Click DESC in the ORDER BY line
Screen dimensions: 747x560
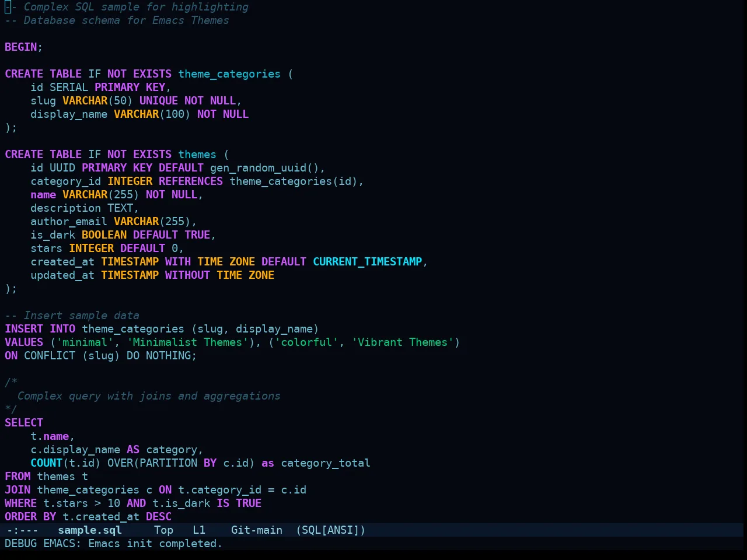[159, 517]
